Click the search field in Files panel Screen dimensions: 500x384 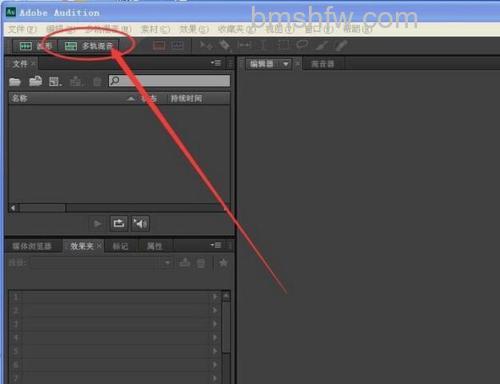click(169, 81)
